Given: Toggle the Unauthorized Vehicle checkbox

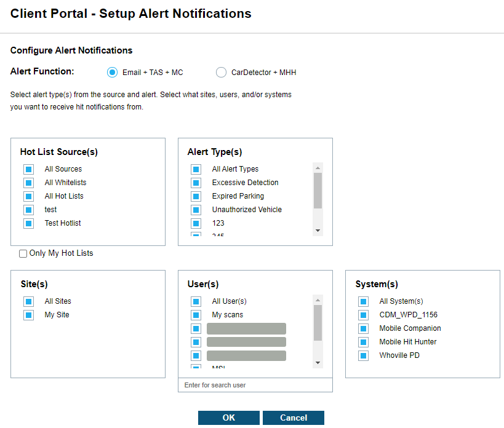Looking at the screenshot, I should coord(196,210).
